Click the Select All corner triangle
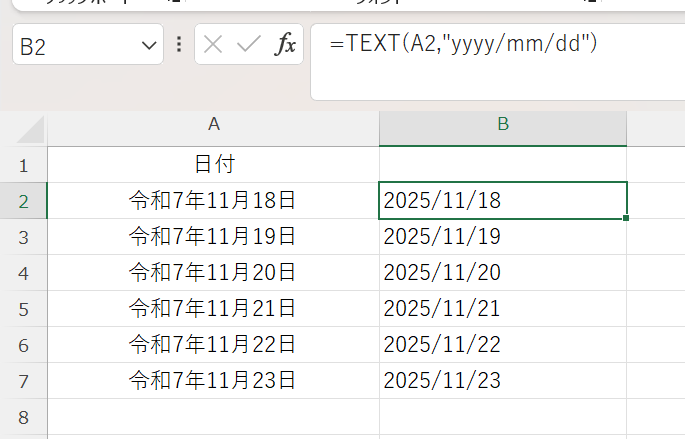 (x=32, y=129)
